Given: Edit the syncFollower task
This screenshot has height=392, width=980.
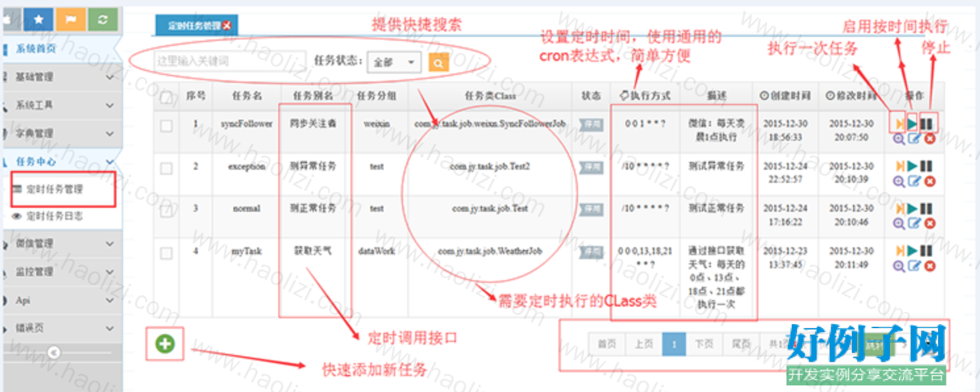Looking at the screenshot, I should [x=914, y=138].
